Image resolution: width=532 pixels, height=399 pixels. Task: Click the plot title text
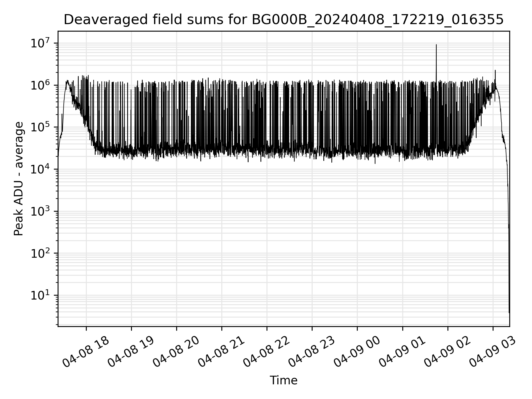(283, 20)
